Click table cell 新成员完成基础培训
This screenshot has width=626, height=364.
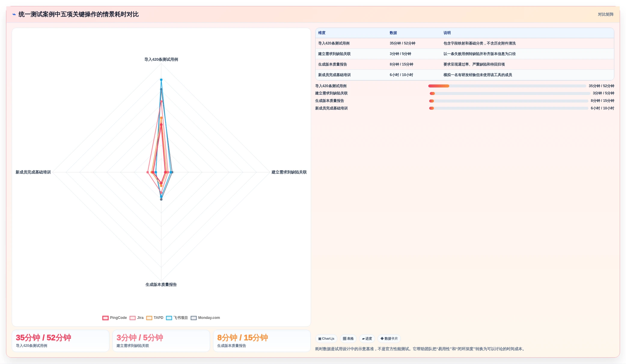(334, 75)
